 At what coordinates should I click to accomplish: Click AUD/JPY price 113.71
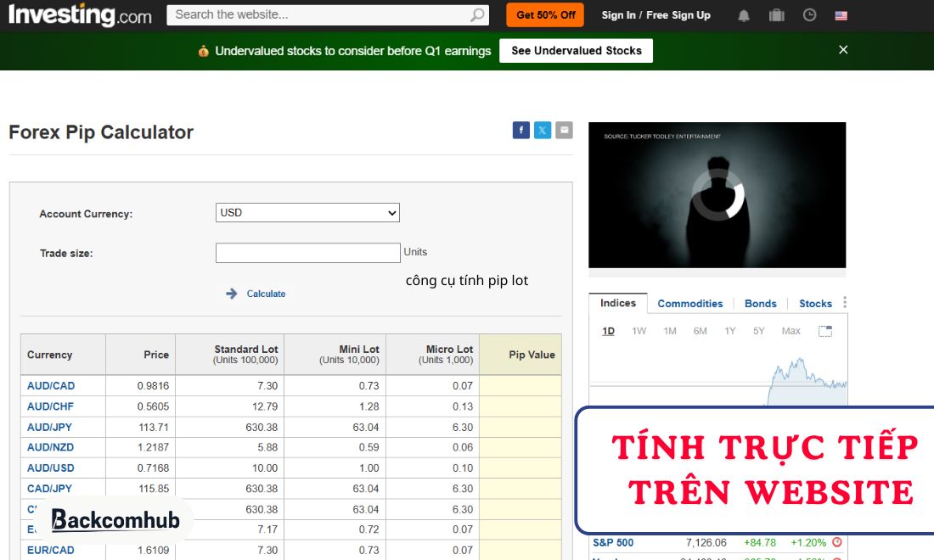154,428
